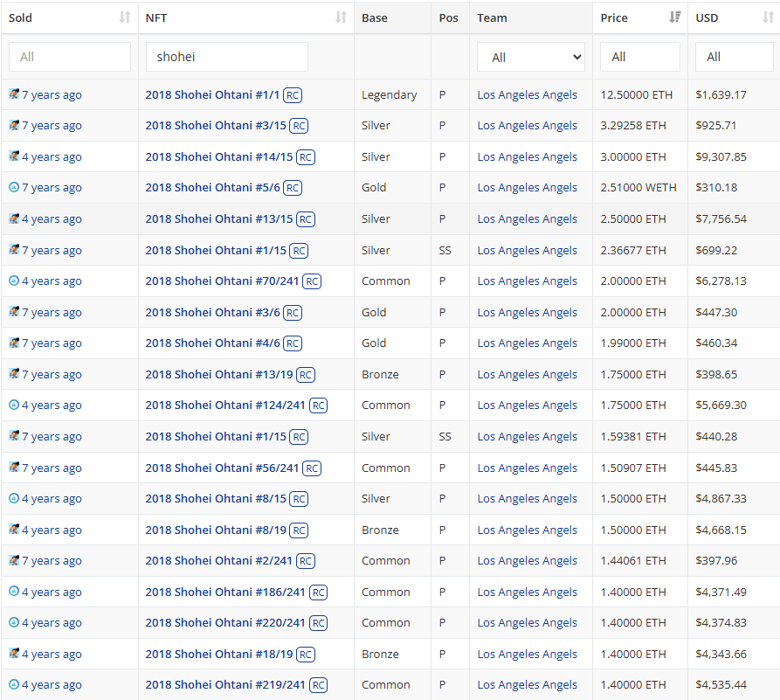This screenshot has height=700, width=780.
Task: Click the sale icon in the #18/19 Bronze row
Action: coord(14,653)
